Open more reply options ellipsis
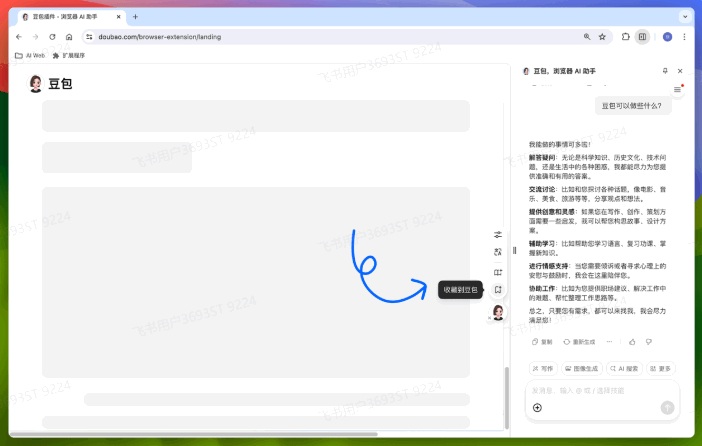This screenshot has width=702, height=446. pyautogui.click(x=609, y=342)
